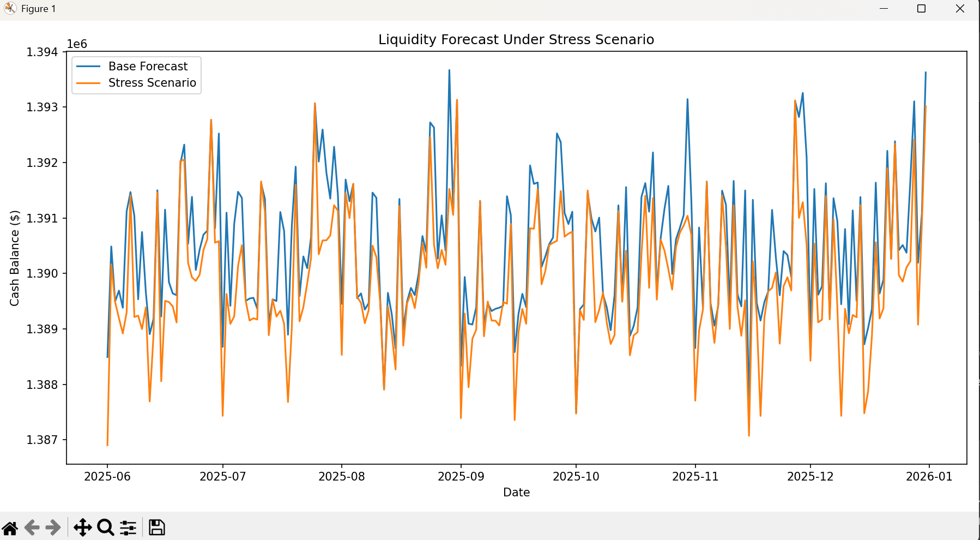Screen dimensions: 980x540
Task: Click the 1.390 y-axis tick label
Action: click(42, 273)
